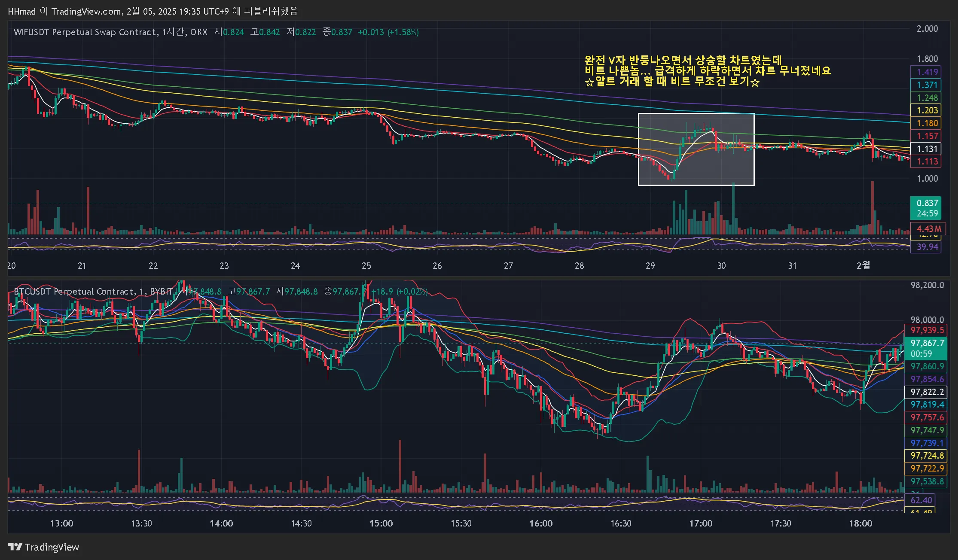Image resolution: width=958 pixels, height=560 pixels.
Task: Click the green 97,860.9 price label
Action: point(927,366)
